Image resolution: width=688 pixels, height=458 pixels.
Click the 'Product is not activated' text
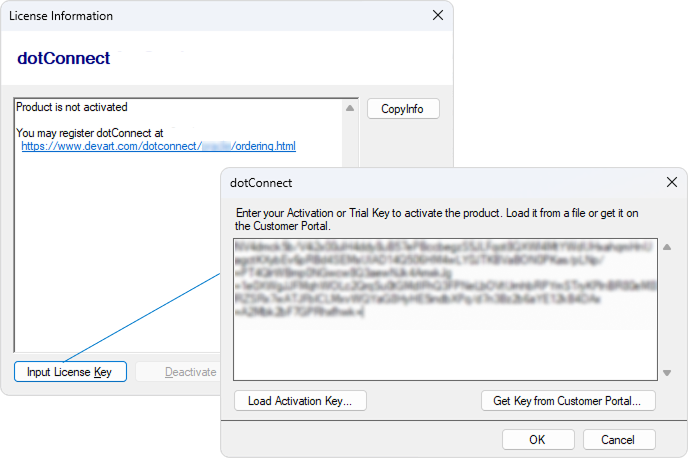72,107
